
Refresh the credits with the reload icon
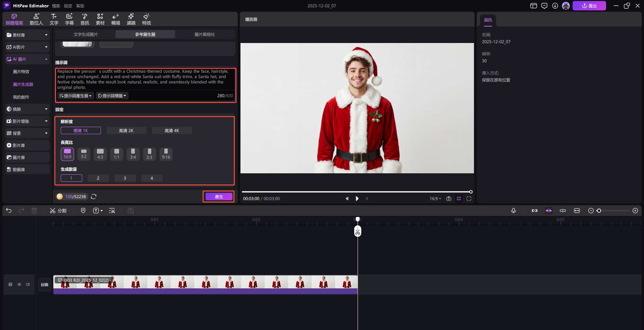[94, 197]
